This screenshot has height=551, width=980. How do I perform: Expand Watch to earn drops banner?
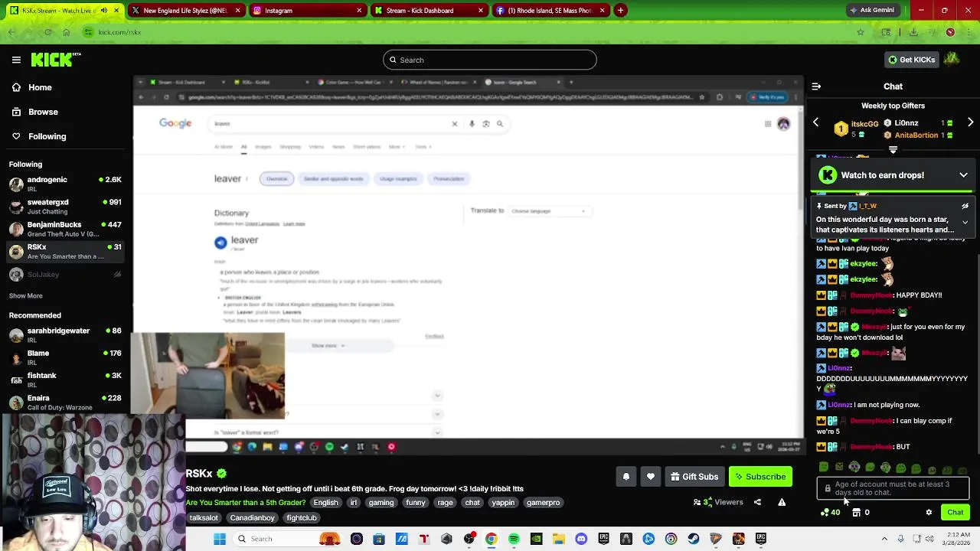coord(963,175)
